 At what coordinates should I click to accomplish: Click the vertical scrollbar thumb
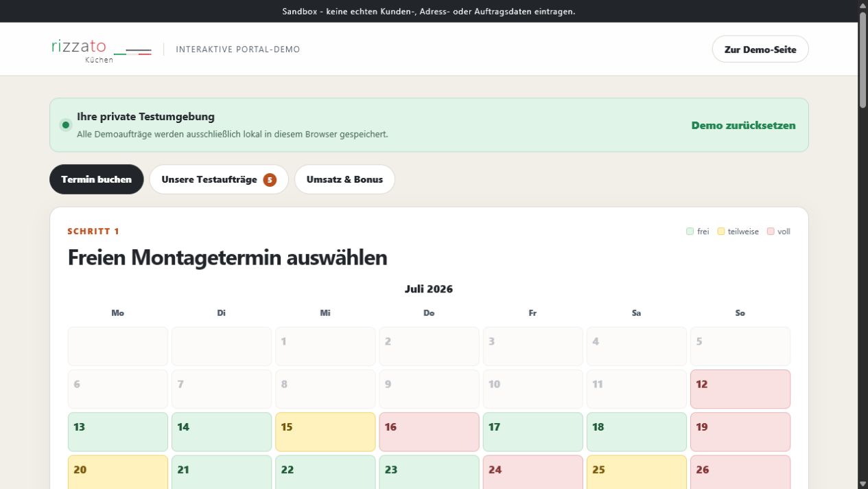click(x=863, y=60)
